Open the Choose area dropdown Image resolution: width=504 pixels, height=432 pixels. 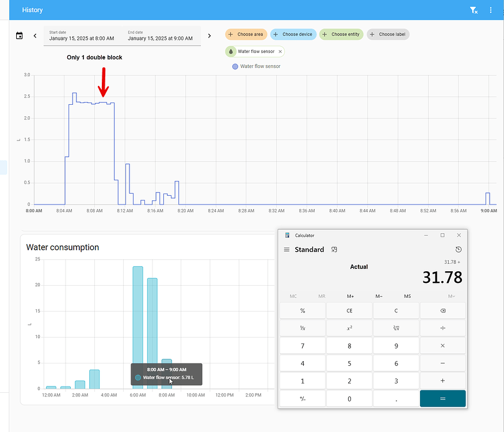click(x=246, y=34)
